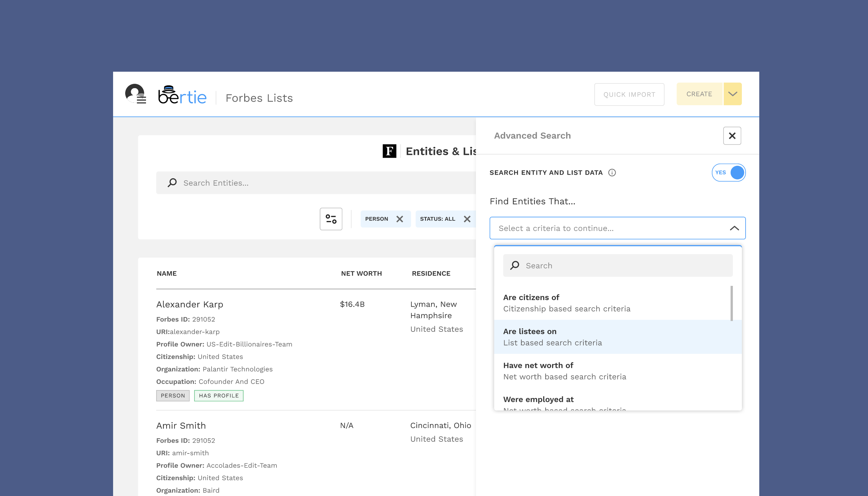Remove the STATUS: ALL filter chip
Image resolution: width=868 pixels, height=496 pixels.
click(x=467, y=219)
